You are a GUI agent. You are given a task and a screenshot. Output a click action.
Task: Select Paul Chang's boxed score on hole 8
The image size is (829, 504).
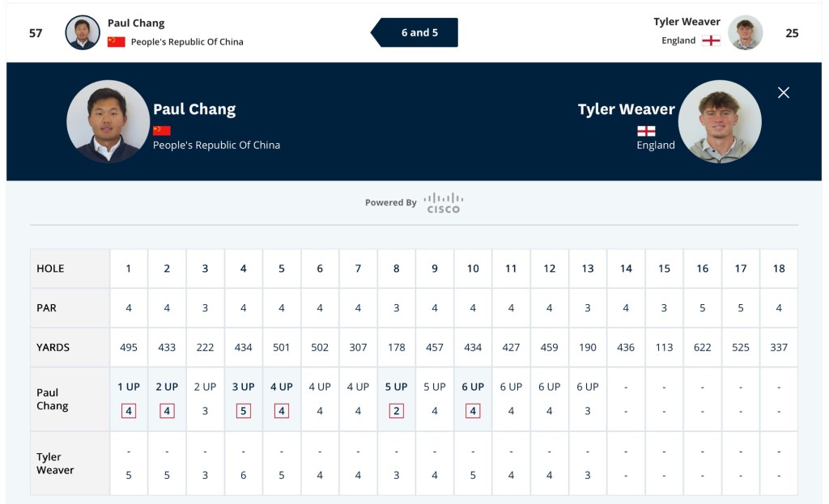tap(397, 411)
